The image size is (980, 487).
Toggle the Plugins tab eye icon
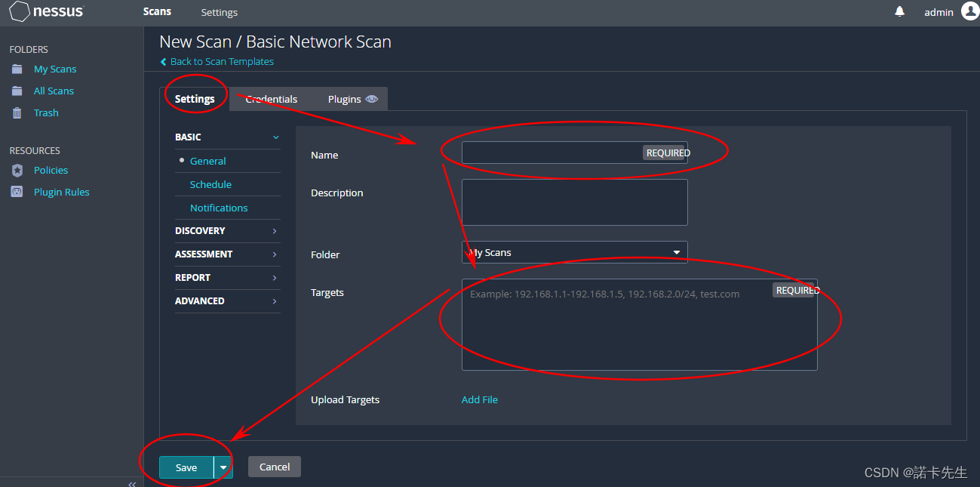tap(372, 99)
